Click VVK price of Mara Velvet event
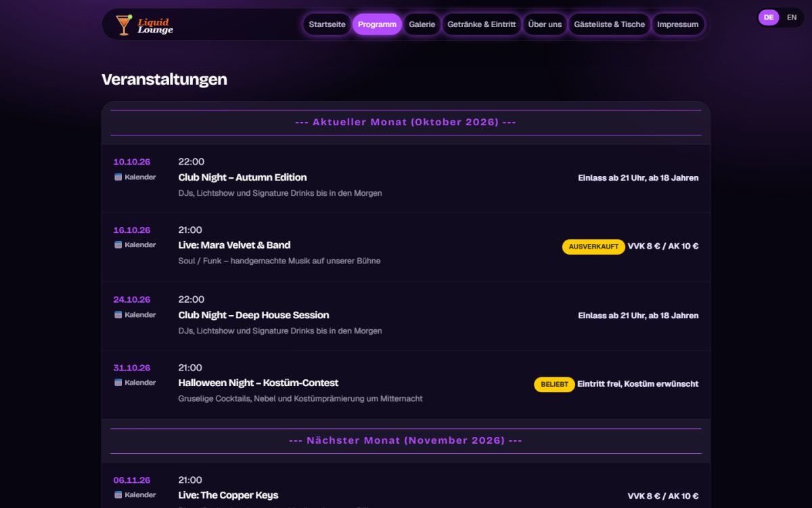The width and height of the screenshot is (812, 508). coord(663,247)
